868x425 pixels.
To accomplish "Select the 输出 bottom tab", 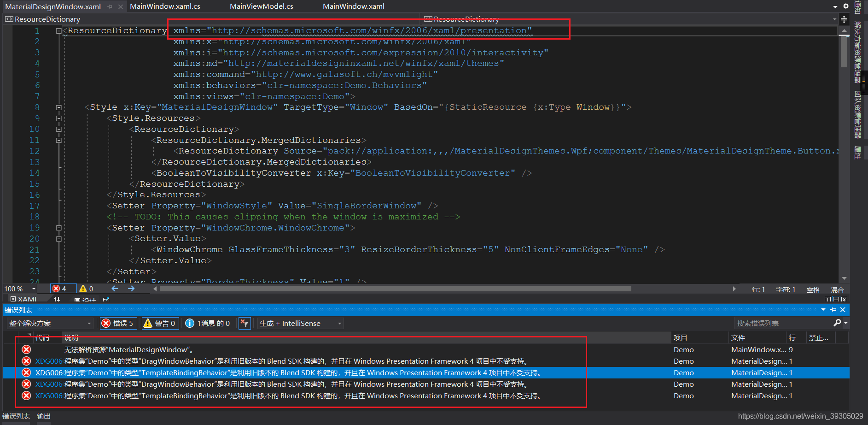I will point(44,416).
